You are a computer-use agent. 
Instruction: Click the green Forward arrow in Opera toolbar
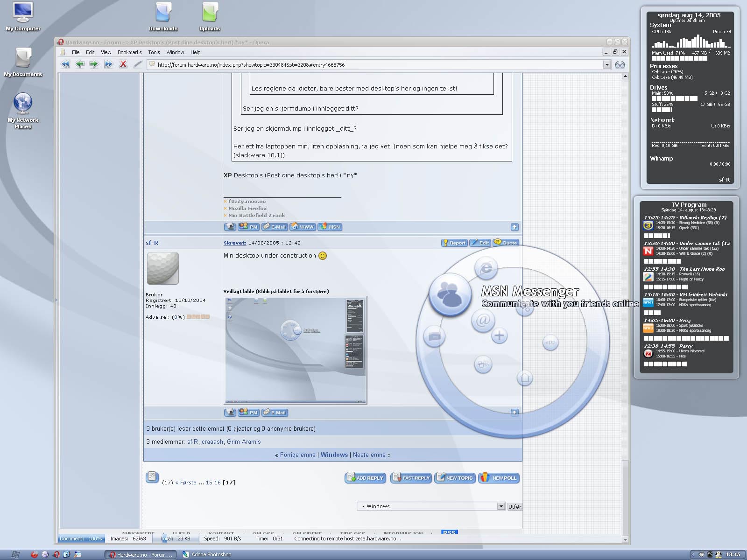click(x=94, y=64)
